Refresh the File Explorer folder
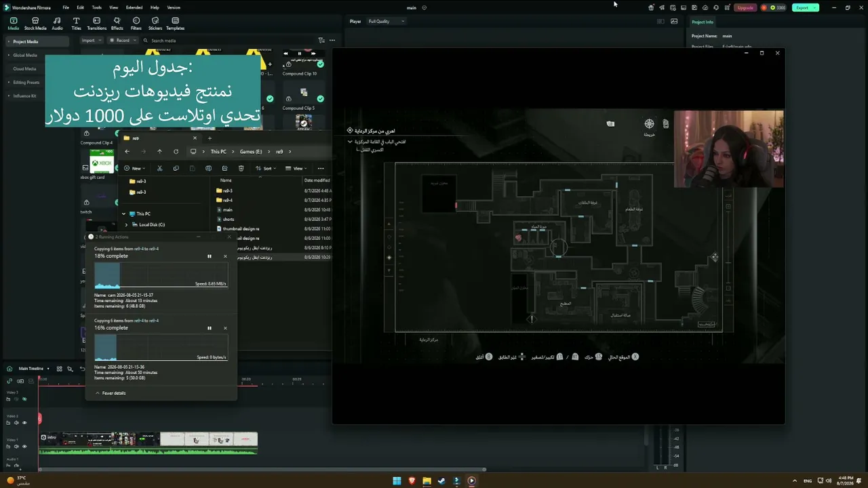The image size is (868, 488). pos(176,152)
